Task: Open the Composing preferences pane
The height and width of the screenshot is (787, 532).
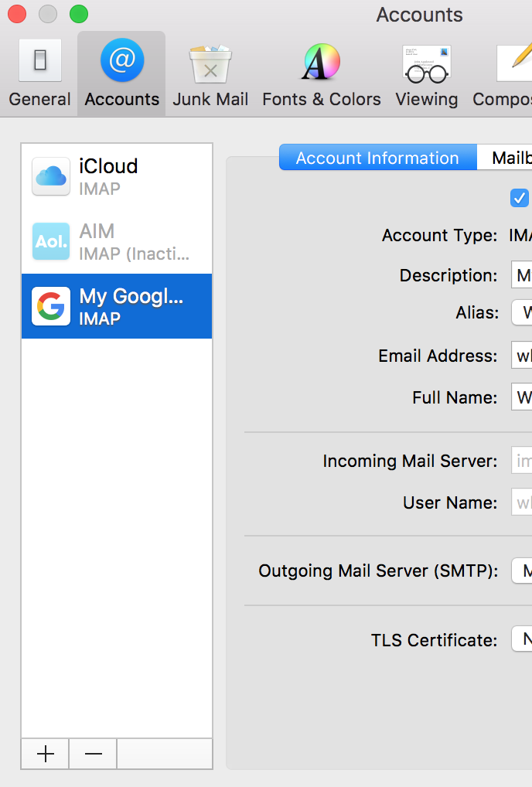Action: pos(506,74)
